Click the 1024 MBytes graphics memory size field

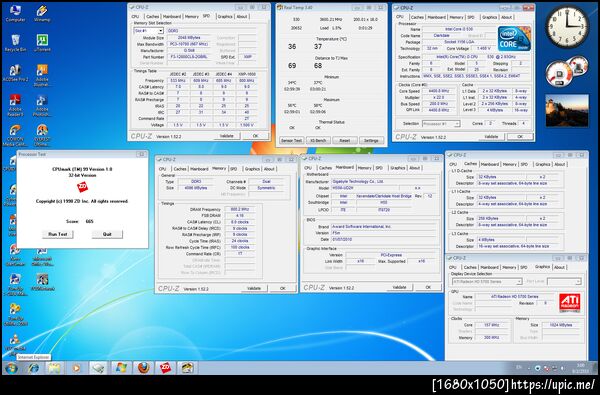point(562,325)
